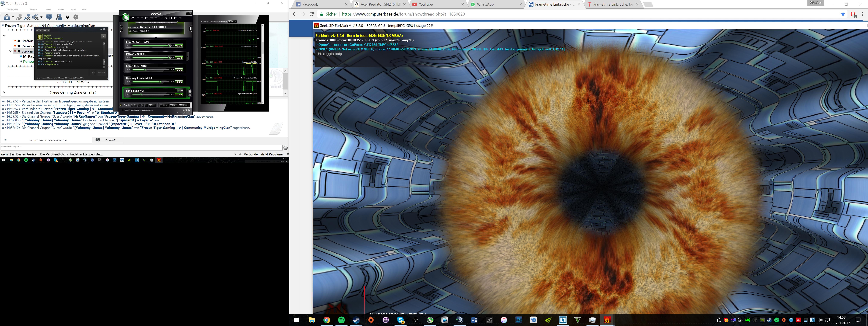The image size is (868, 326).
Task: Expand the Free Gaming Zone & Talks section
Action: [4, 92]
